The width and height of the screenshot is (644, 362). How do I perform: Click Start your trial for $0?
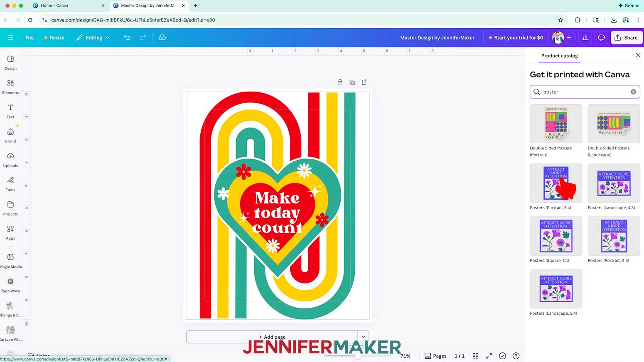click(516, 37)
